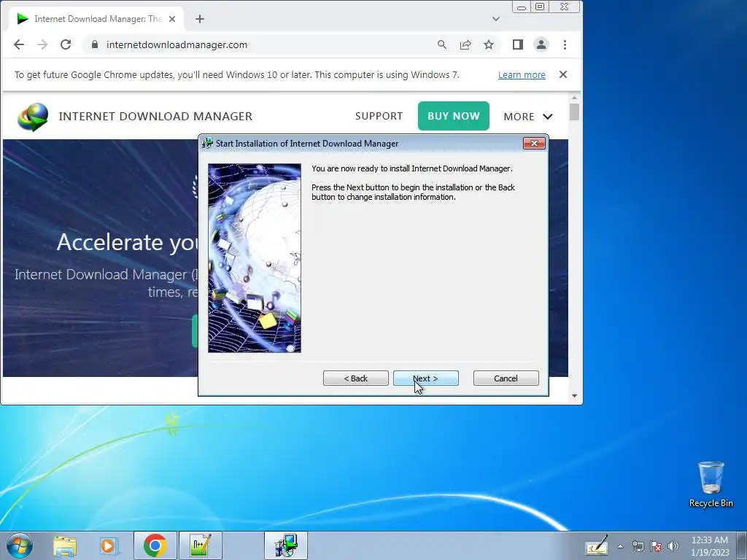Viewport: 747px width, 560px height.
Task: Click the pen input tray icon
Action: point(596,545)
